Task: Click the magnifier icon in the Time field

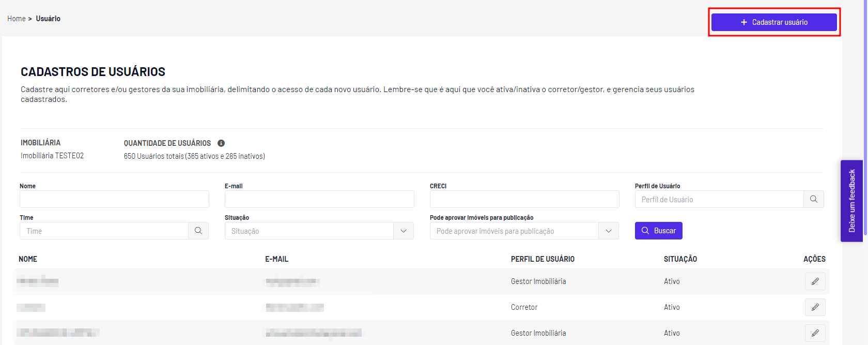Action: click(x=198, y=231)
